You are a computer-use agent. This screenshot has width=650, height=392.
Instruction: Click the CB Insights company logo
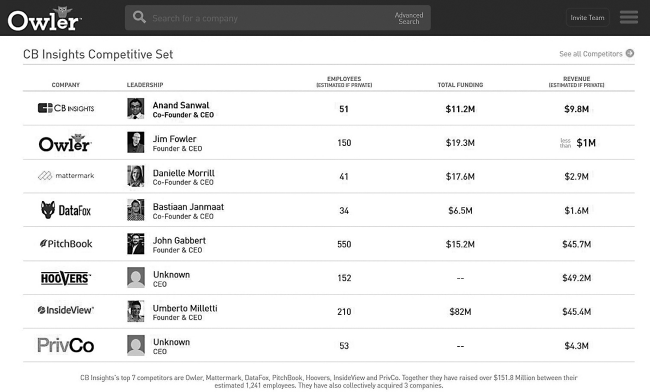66,108
